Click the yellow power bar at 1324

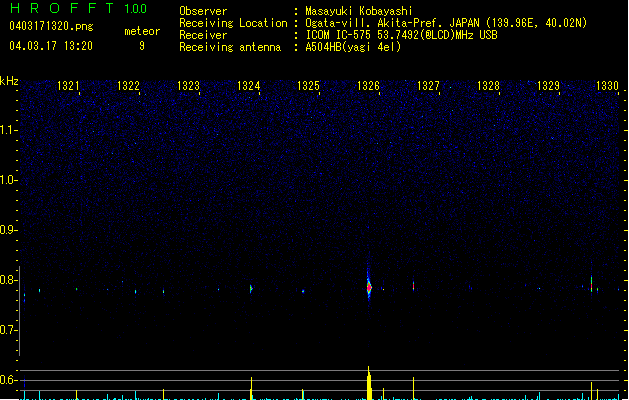[x=252, y=388]
